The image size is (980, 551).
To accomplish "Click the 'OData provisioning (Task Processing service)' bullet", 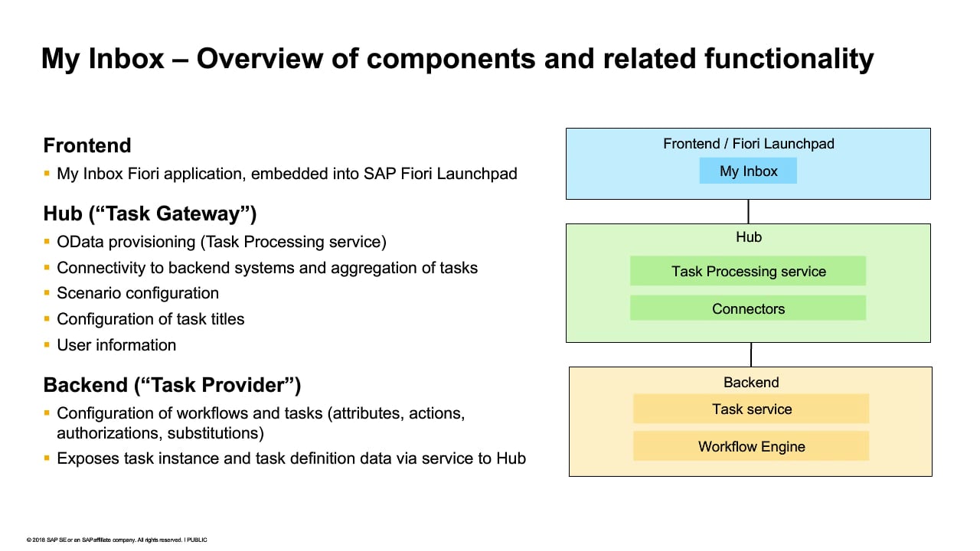I will (x=221, y=242).
